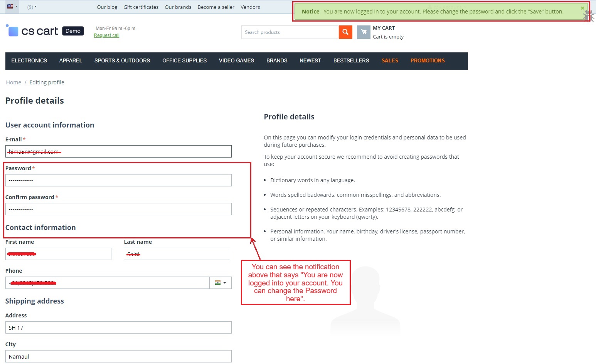Expand the phone country flag dropdown
This screenshot has width=596, height=364.
point(221,283)
